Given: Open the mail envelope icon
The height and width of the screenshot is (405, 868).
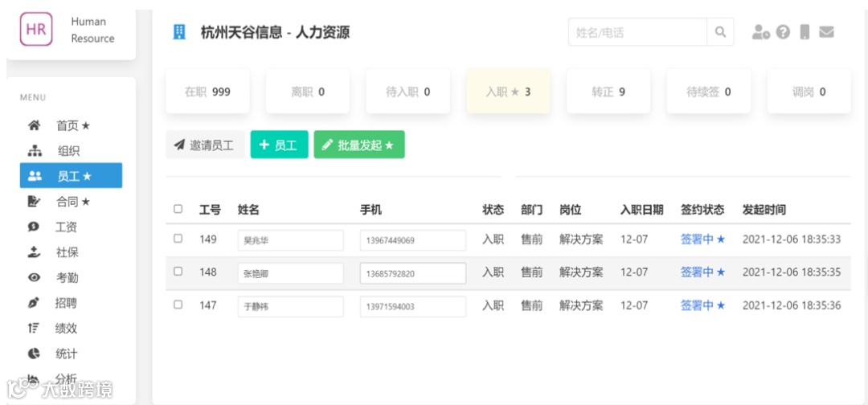Looking at the screenshot, I should (826, 32).
